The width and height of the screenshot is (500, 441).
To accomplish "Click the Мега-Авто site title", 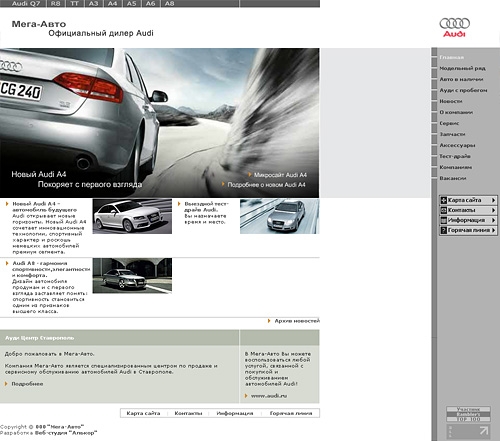I will pyautogui.click(x=39, y=24).
